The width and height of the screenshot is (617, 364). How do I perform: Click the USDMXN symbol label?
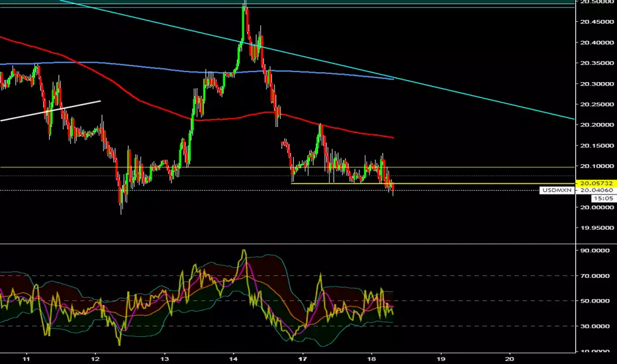click(557, 191)
